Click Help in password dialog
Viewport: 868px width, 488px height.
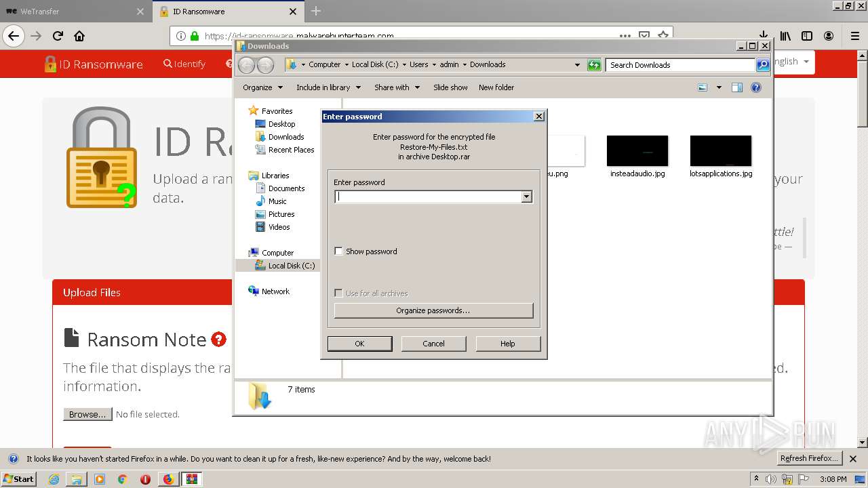coord(508,344)
